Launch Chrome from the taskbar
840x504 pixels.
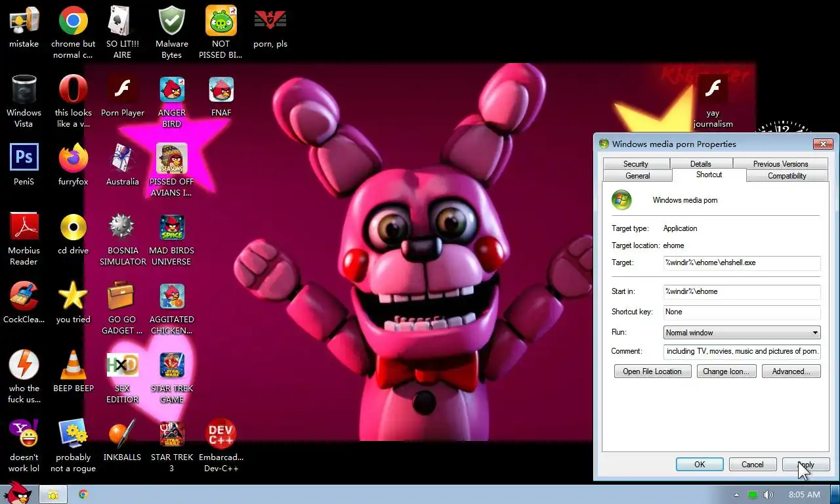pos(83,495)
